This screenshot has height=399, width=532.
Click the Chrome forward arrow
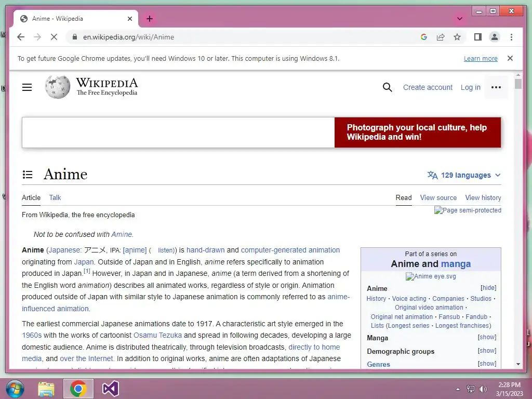[x=37, y=37]
